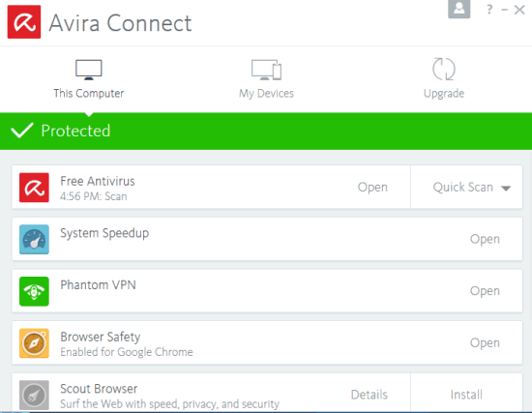Open the user account profile icon
This screenshot has height=413, width=532.
459,9
